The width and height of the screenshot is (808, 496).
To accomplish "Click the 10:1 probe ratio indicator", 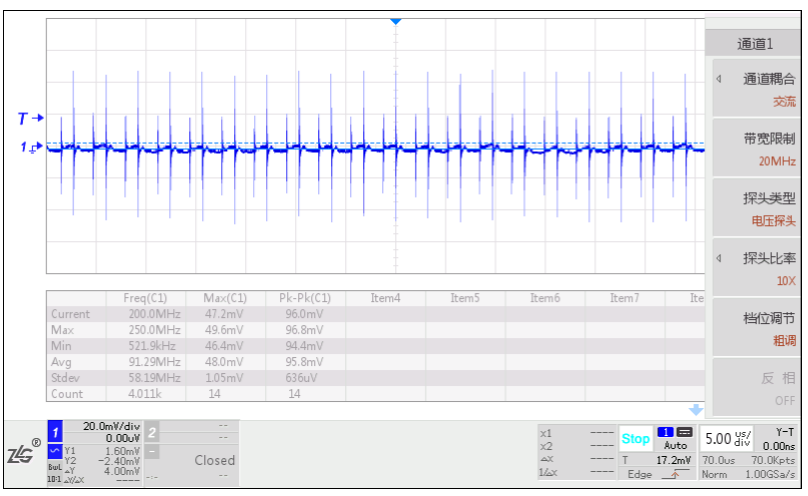I will coord(54,479).
